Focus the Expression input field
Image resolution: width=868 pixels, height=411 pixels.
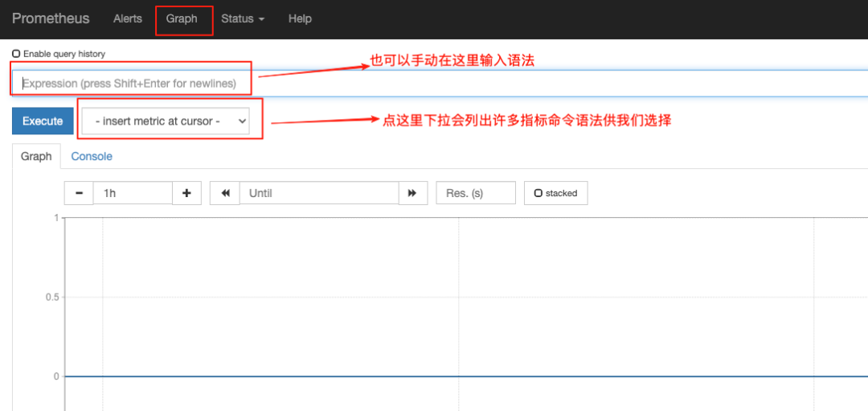[x=440, y=84]
